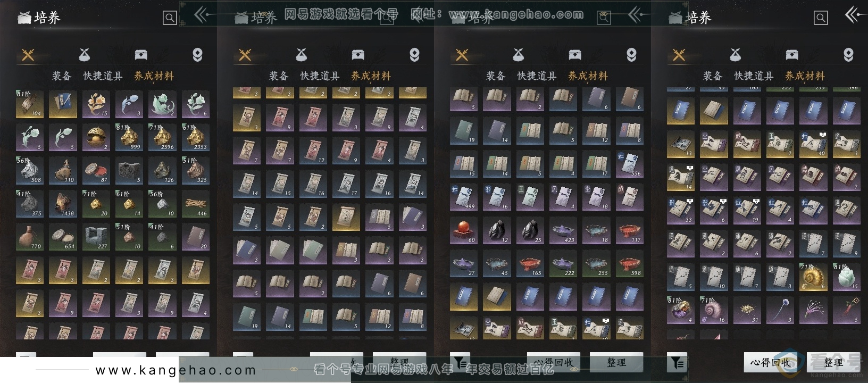Select the 56阶 silver ore with count 508
868x383 pixels.
pyautogui.click(x=30, y=170)
